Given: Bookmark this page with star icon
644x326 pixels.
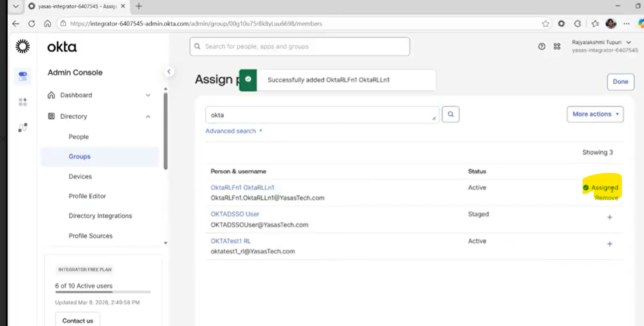Looking at the screenshot, I should click(545, 24).
